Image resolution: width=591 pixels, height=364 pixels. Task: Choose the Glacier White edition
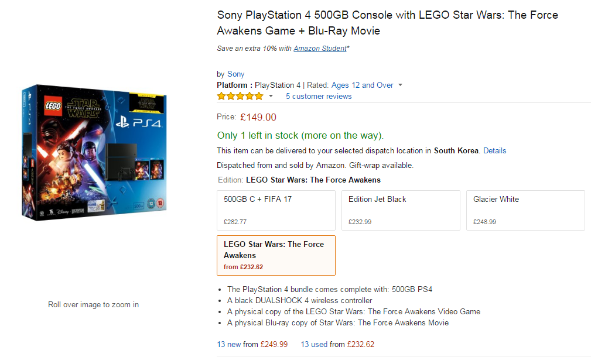point(525,210)
